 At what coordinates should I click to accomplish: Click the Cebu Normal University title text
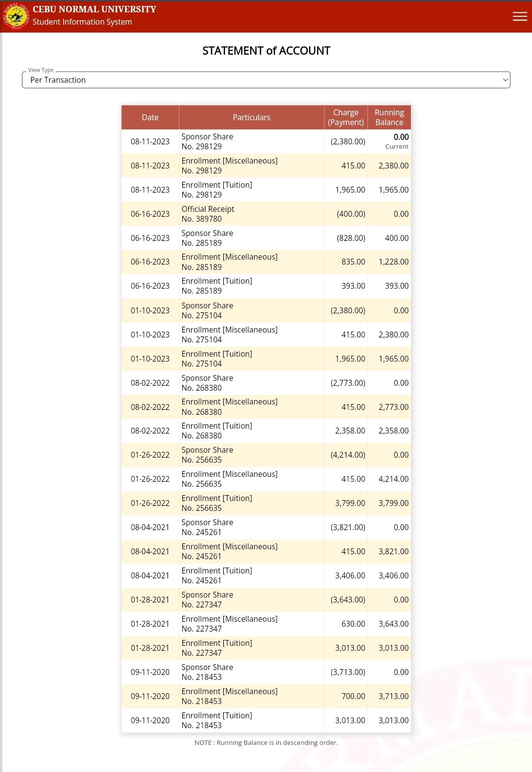[x=94, y=9]
